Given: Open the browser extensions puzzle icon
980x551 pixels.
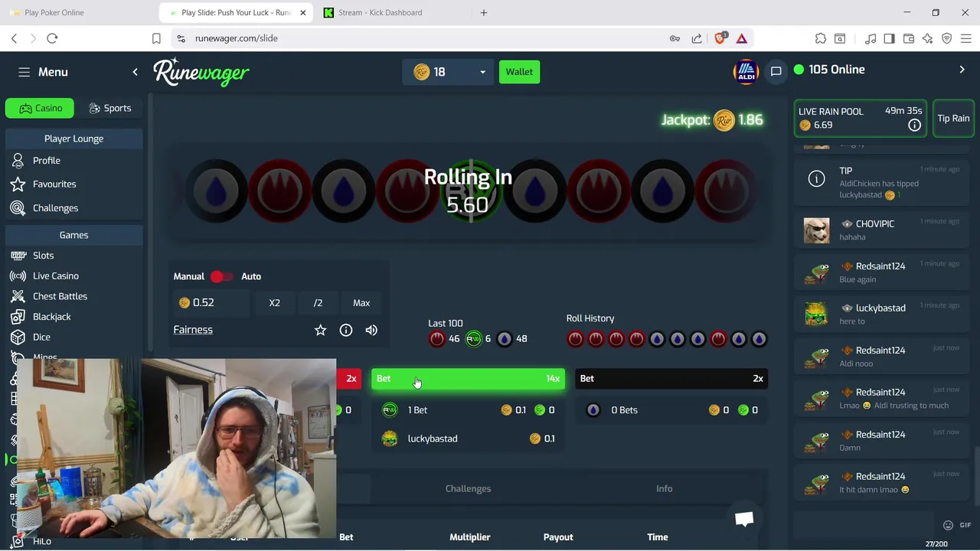Looking at the screenshot, I should 821,38.
